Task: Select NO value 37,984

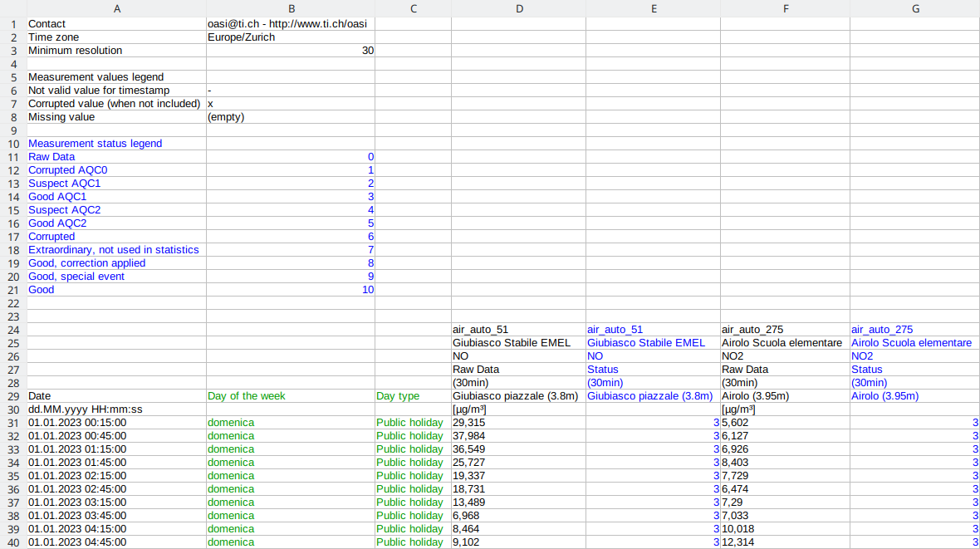Action: pos(519,436)
